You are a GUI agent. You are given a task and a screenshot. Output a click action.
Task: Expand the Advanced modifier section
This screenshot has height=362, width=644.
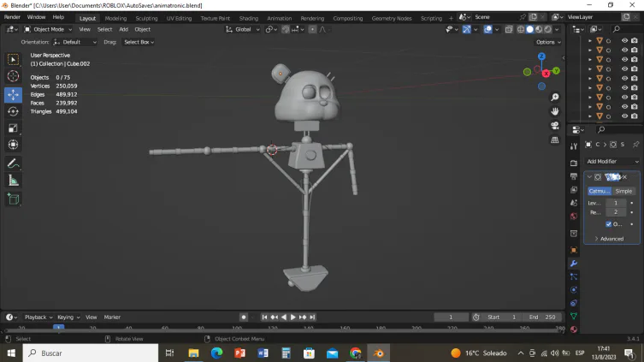coord(609,239)
